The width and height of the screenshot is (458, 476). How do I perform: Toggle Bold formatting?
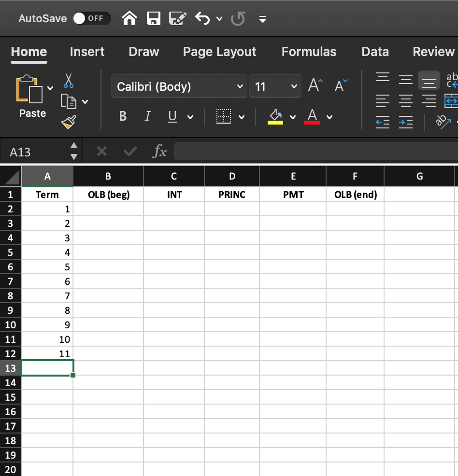(x=123, y=116)
